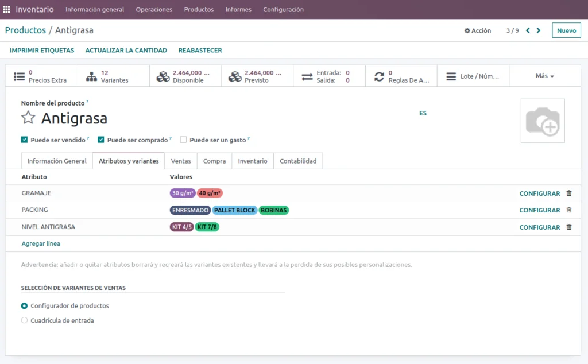Go to next record arrow
This screenshot has width=588, height=364.
(539, 30)
